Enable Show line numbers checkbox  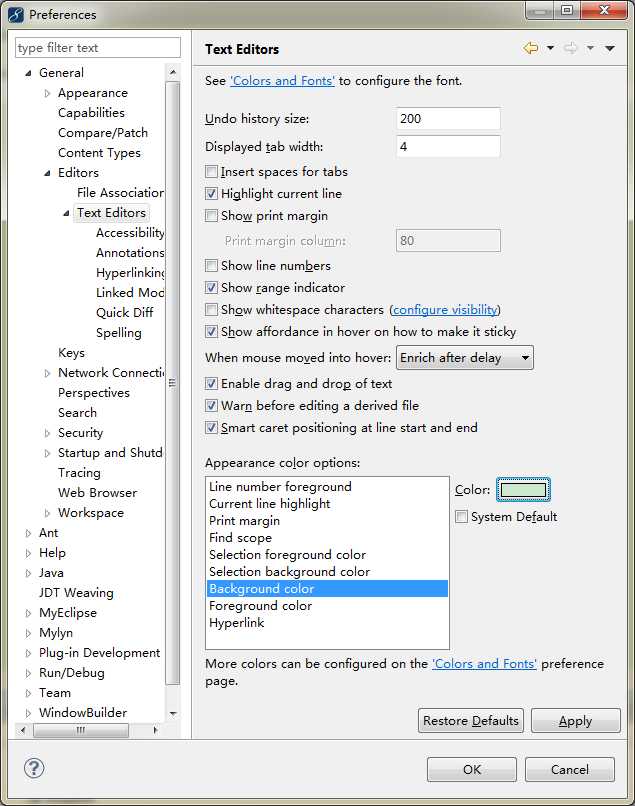tap(211, 265)
